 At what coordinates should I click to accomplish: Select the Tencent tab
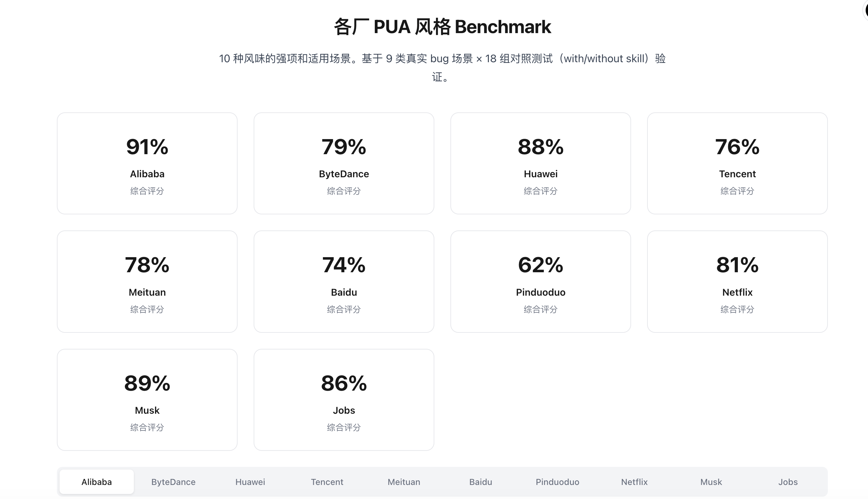coord(327,482)
